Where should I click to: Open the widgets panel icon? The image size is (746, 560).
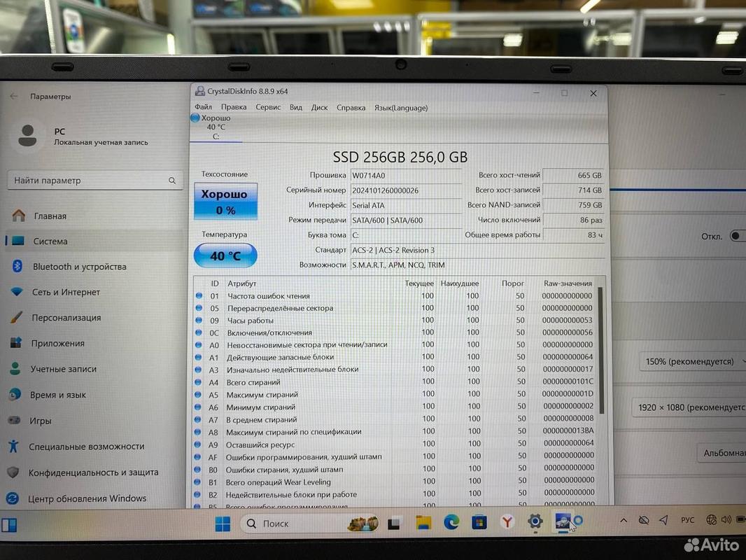(9, 524)
